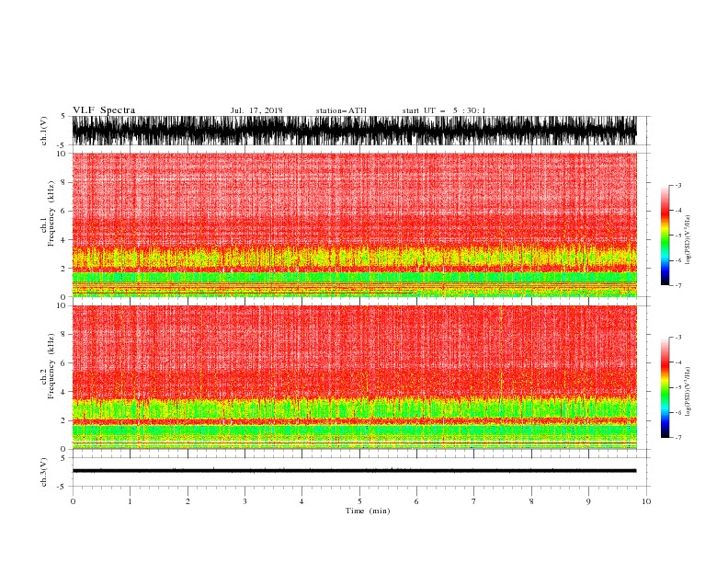The image size is (728, 563).
Task: Click the time-axis tick label "0"
Action: (73, 501)
